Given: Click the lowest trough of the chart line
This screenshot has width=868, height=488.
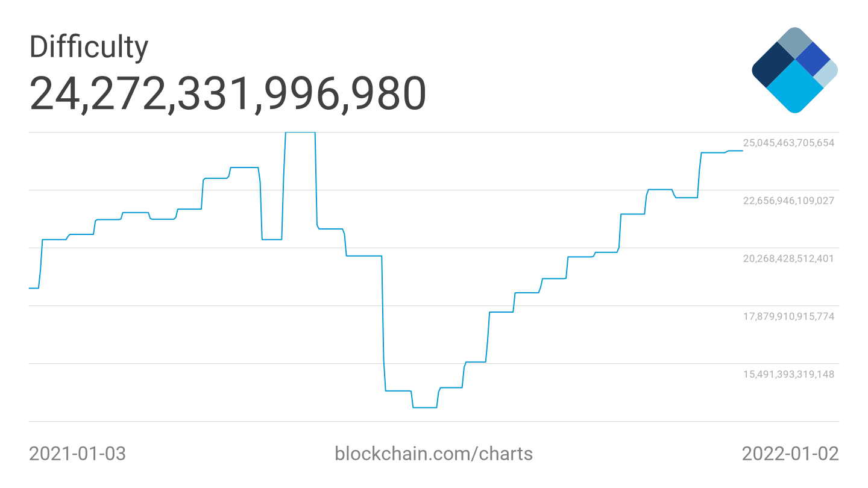Looking at the screenshot, I should tap(424, 407).
